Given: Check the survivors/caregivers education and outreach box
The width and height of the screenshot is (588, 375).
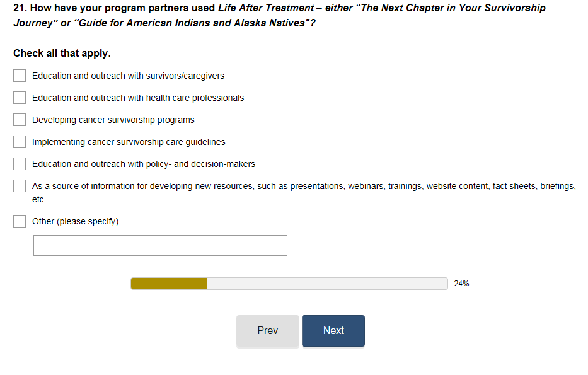Looking at the screenshot, I should (x=20, y=76).
